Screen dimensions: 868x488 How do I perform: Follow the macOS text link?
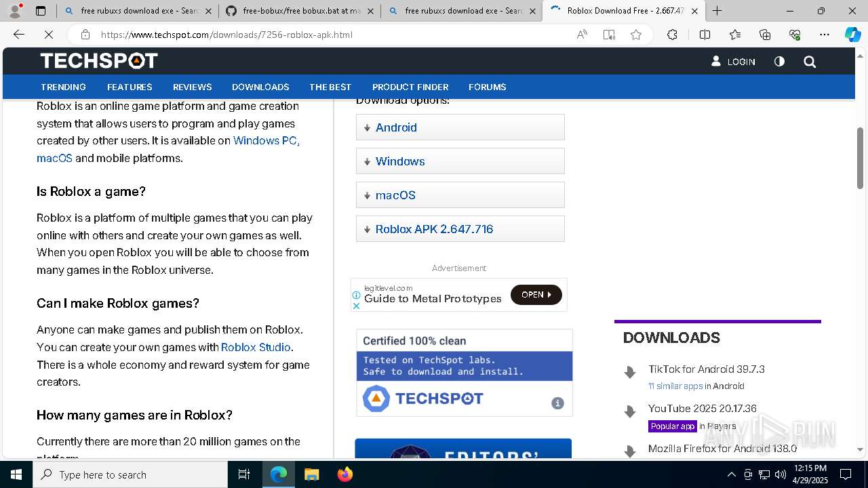[54, 158]
